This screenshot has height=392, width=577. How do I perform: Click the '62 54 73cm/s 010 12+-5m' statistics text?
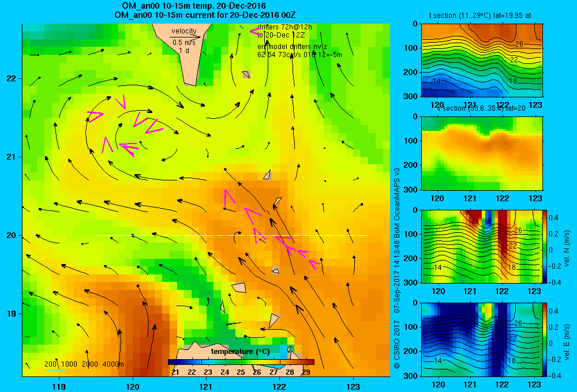pyautogui.click(x=299, y=55)
